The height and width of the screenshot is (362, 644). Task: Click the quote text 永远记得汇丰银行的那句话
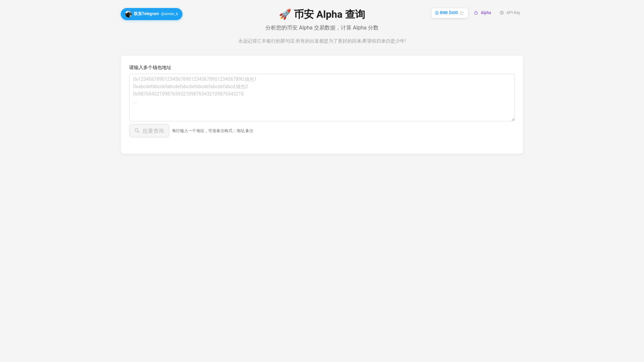[266, 41]
